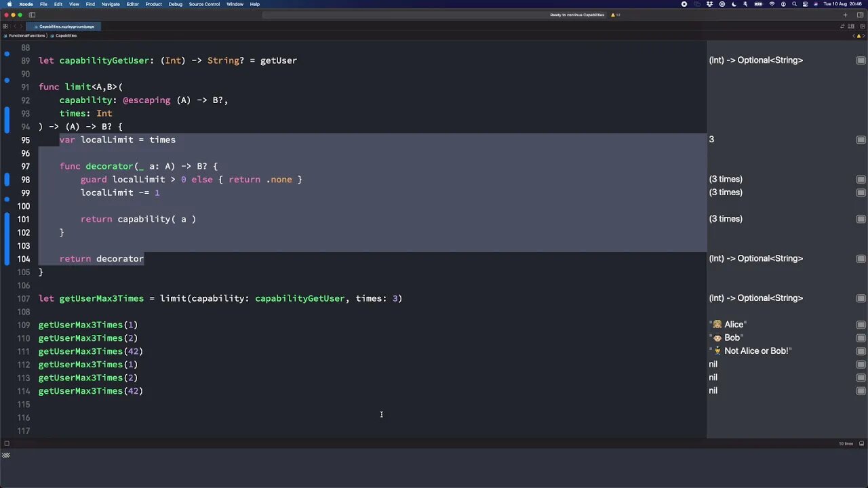The width and height of the screenshot is (868, 488).
Task: Open Control Center in menu bar
Action: click(805, 4)
